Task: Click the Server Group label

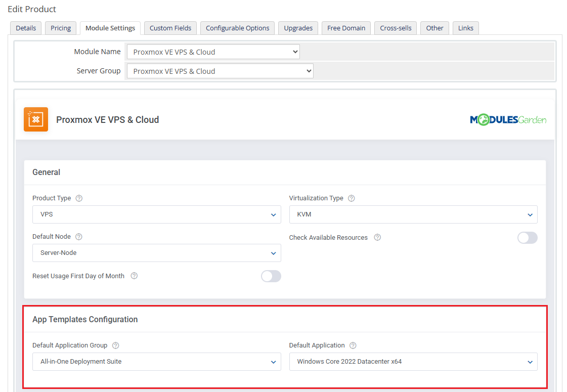Action: point(98,71)
